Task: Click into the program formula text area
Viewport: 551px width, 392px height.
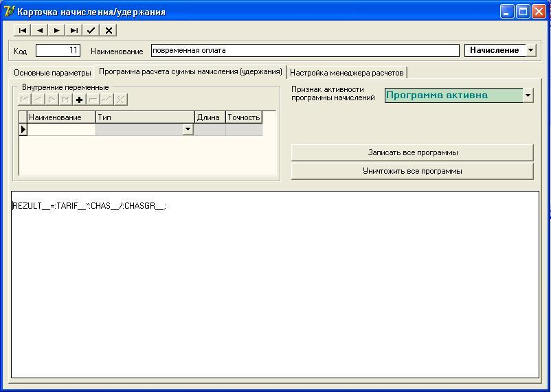Action: (275, 288)
